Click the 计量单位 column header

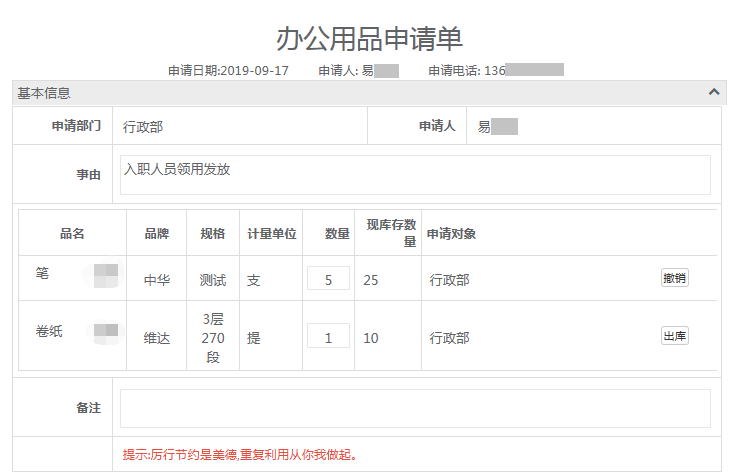[x=272, y=233]
